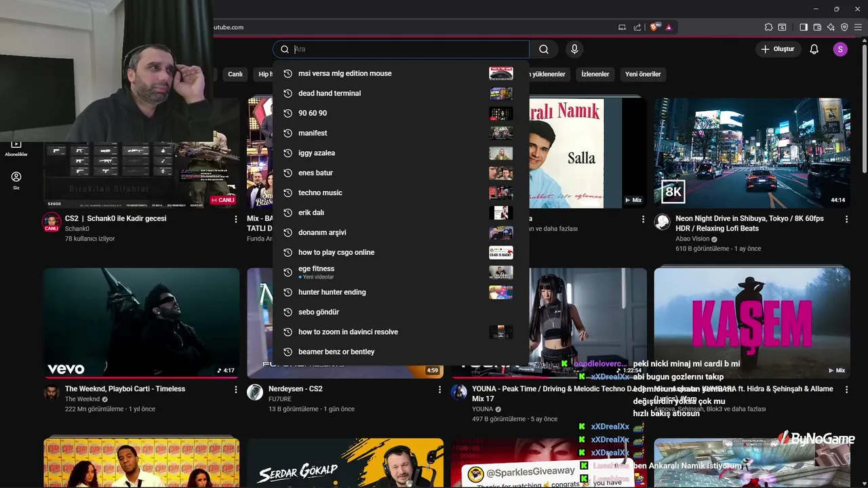This screenshot has height=488, width=868.
Task: Open the Brave VPN shield icon
Action: [x=844, y=27]
